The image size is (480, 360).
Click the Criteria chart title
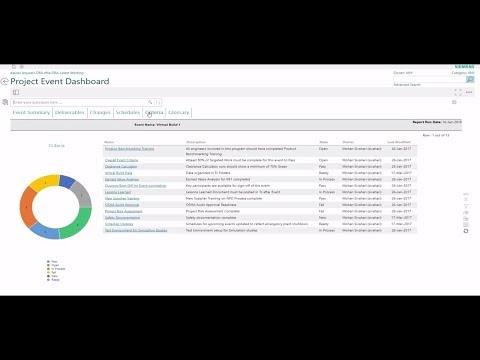click(x=57, y=146)
